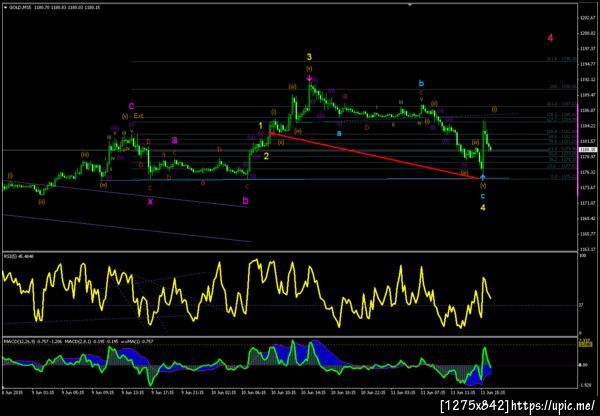Screen dimensions: 600x416
Task: Click the yellow value tag on the MACD scale
Action: coord(585,344)
